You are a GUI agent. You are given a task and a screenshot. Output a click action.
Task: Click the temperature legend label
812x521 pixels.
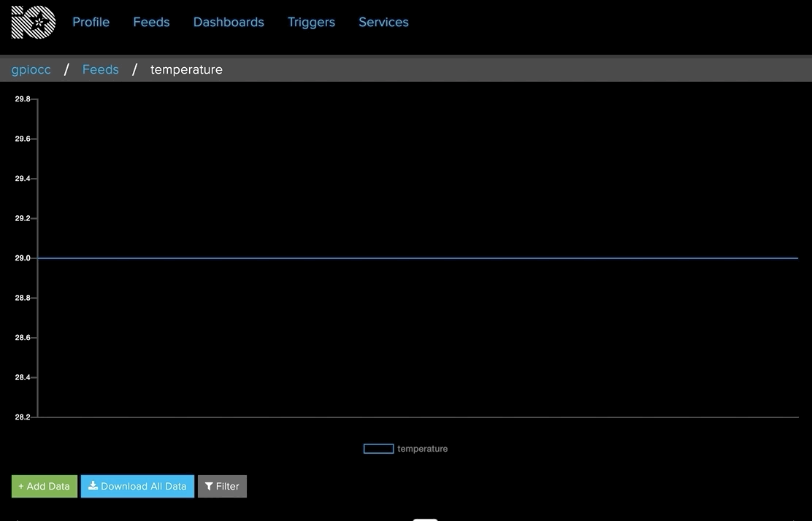click(423, 449)
